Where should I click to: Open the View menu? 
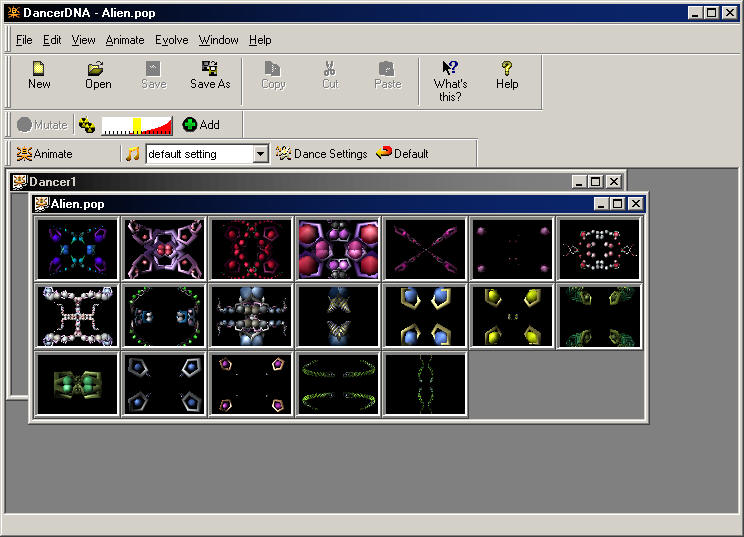pyautogui.click(x=83, y=40)
